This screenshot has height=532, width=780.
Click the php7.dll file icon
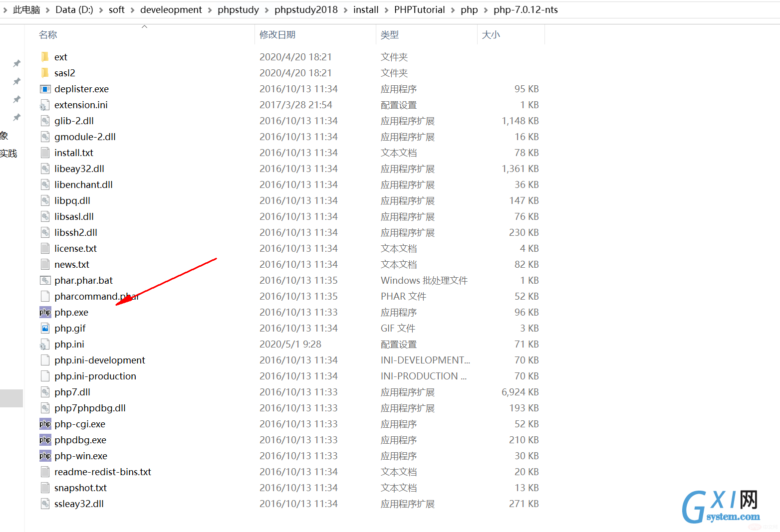(x=45, y=392)
